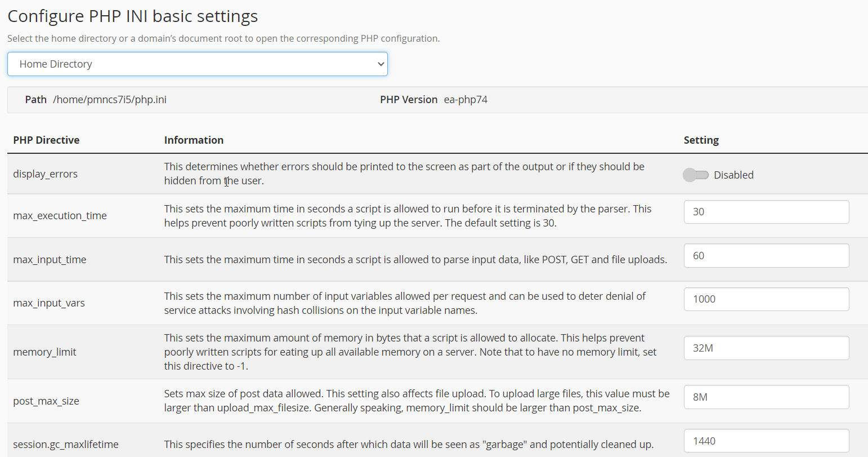Screen dimensions: 868x457
Task: Click the Configure PHP INI basic settings heading
Action: point(133,16)
